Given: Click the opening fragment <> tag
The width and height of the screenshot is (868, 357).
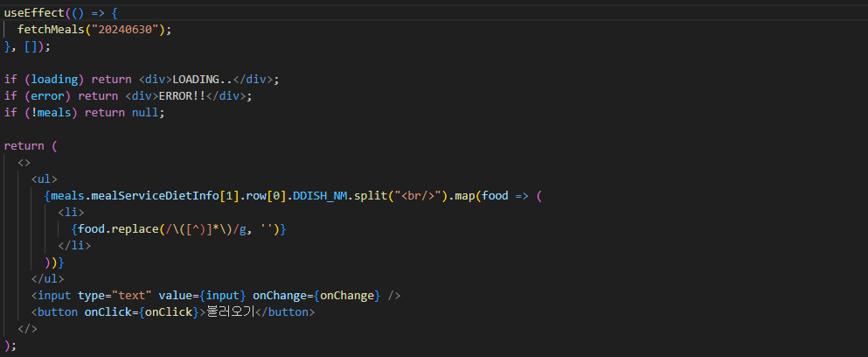Looking at the screenshot, I should (x=24, y=163).
